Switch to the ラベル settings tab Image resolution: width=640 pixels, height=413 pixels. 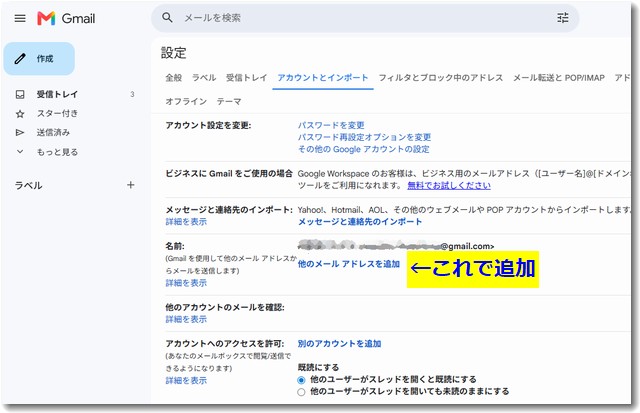click(x=204, y=78)
